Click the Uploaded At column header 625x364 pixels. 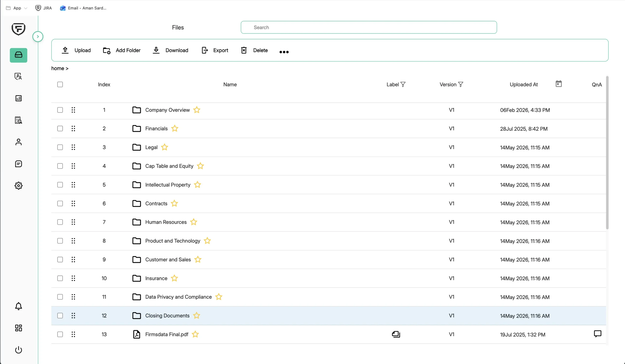tap(524, 84)
